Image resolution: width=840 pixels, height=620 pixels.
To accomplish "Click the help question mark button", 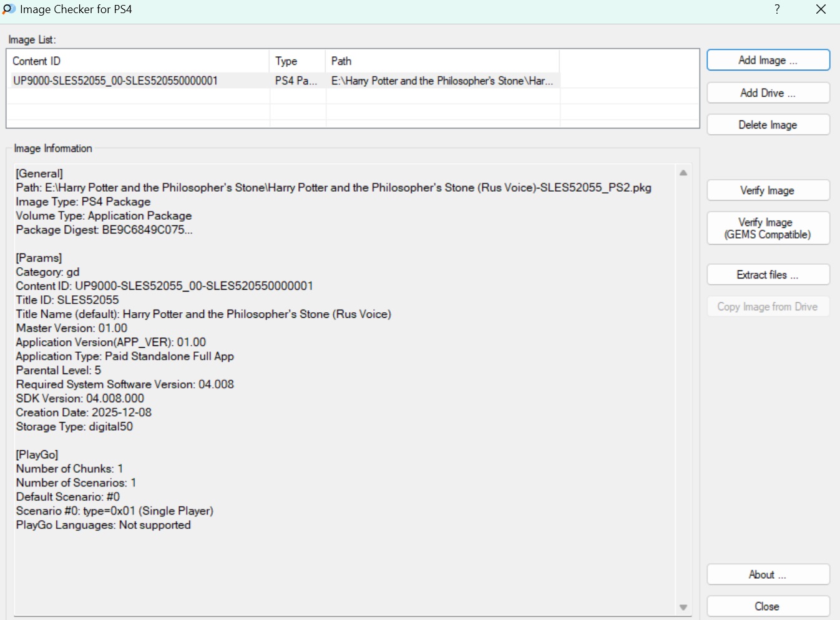I will pos(777,9).
